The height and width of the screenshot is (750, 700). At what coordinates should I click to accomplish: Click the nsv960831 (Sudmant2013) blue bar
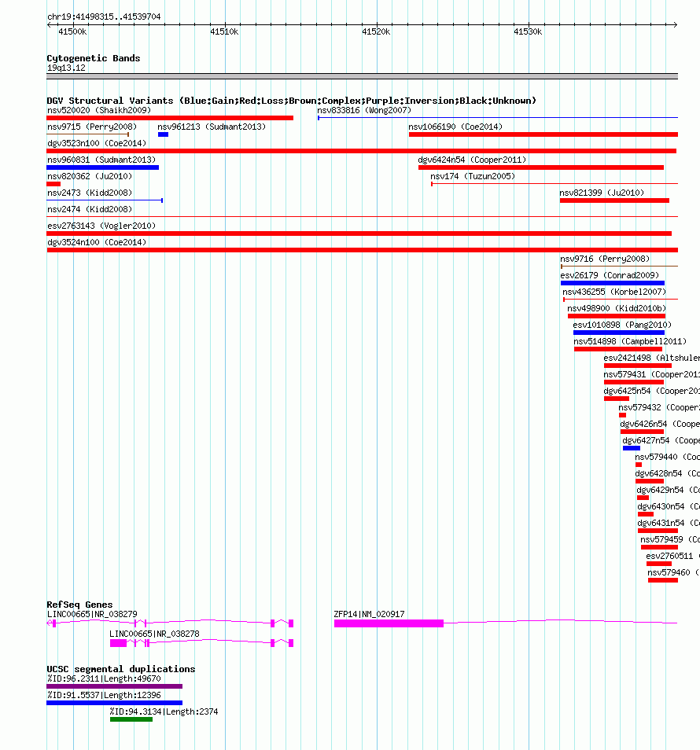[x=102, y=167]
